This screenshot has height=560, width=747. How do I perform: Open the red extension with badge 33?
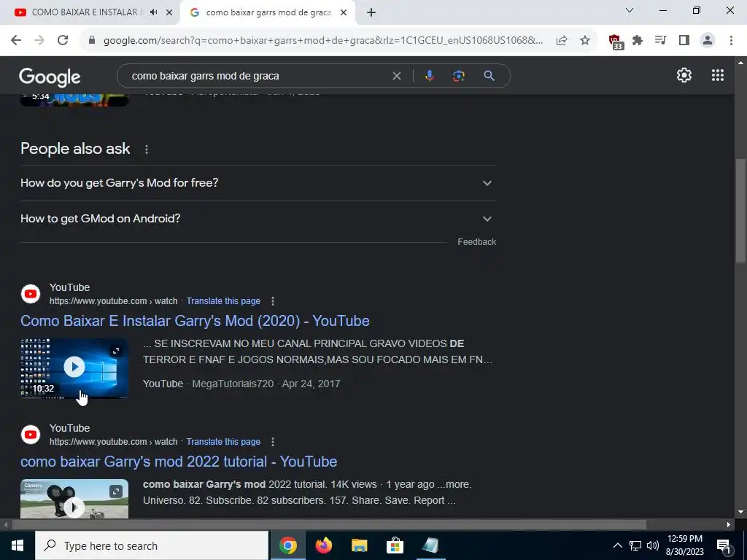coord(616,41)
